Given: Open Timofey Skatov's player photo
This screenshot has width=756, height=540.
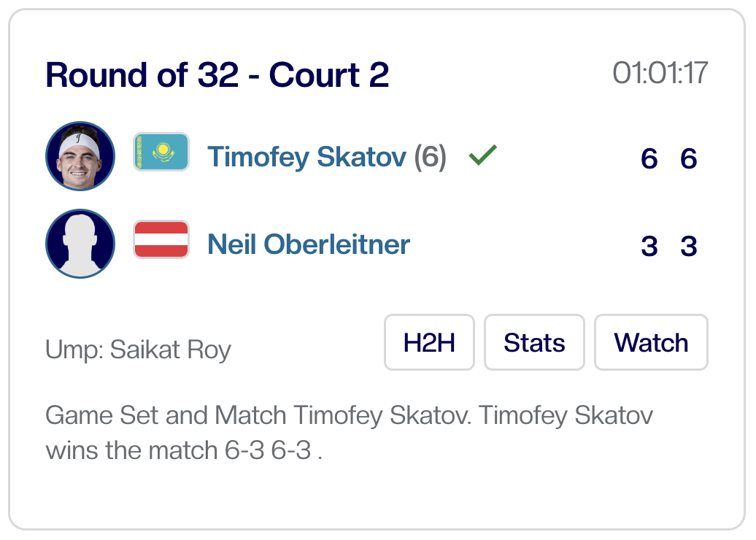Looking at the screenshot, I should [80, 156].
